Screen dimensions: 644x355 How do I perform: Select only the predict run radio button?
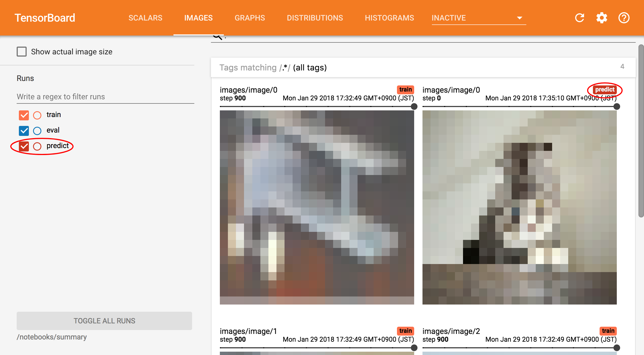point(37,146)
